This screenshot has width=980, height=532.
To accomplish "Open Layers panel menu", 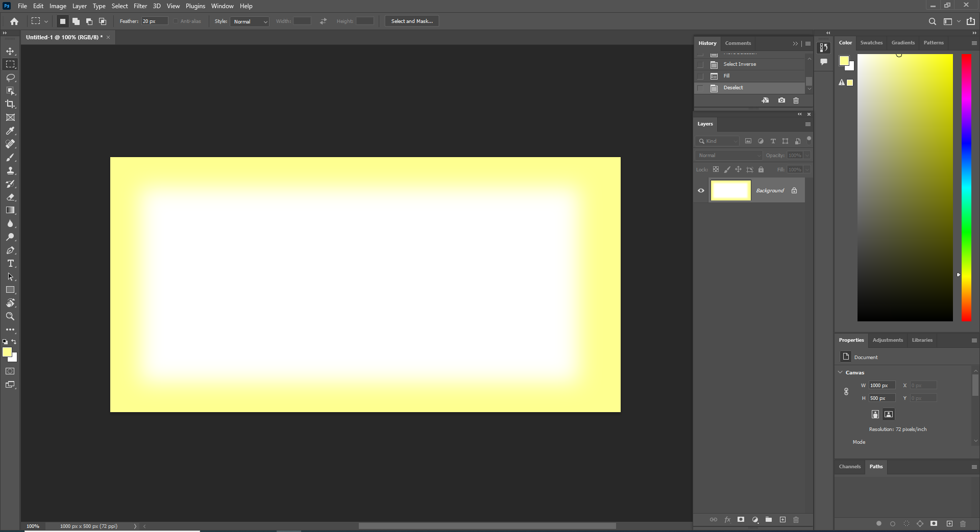I will tap(808, 124).
